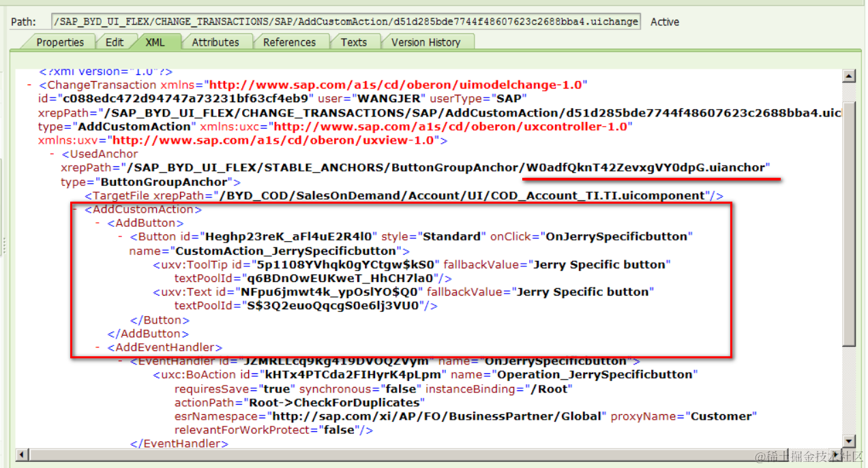Image resolution: width=868 pixels, height=468 pixels.
Task: Select the XML tab
Action: (x=155, y=42)
